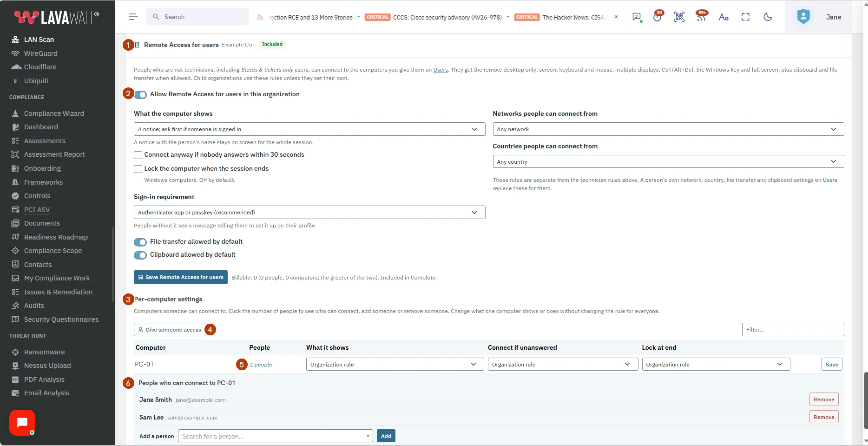
Task: Open Search for a person combo box
Action: click(x=276, y=436)
